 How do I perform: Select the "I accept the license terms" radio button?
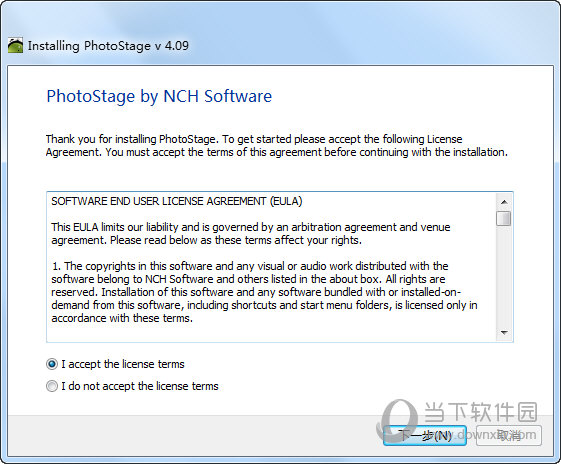click(x=52, y=364)
